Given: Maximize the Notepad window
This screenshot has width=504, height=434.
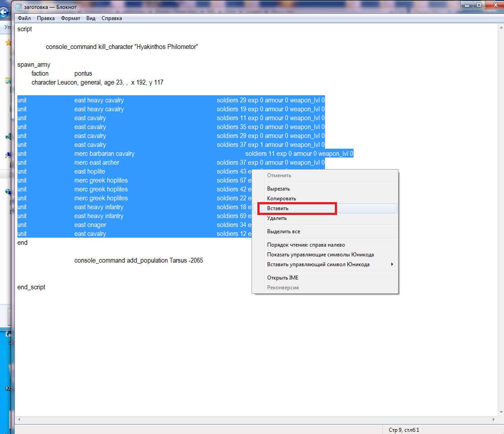Looking at the screenshot, I should [479, 5].
